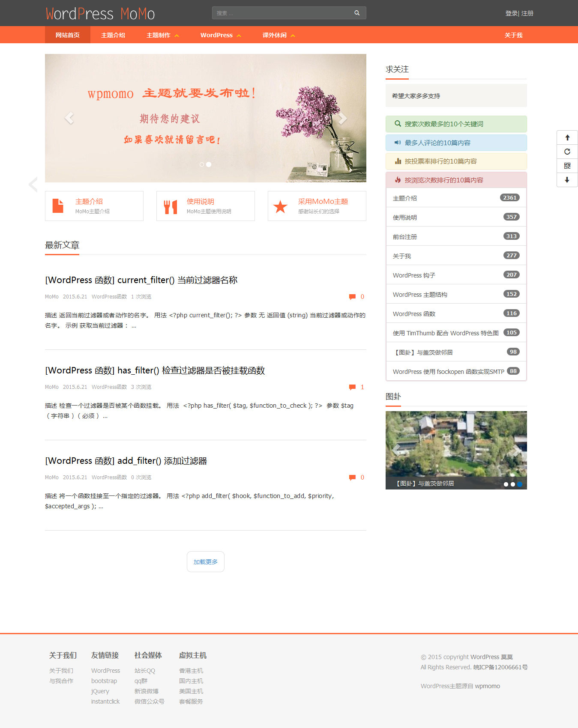
Task: Click the star icon for 采用MoMo主题
Action: pyautogui.click(x=280, y=206)
